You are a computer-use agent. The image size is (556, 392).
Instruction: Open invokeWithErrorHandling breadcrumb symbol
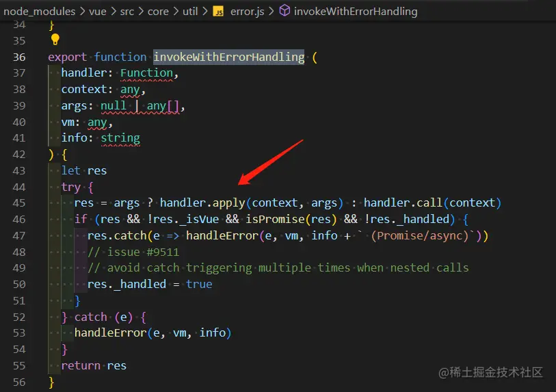pos(356,12)
